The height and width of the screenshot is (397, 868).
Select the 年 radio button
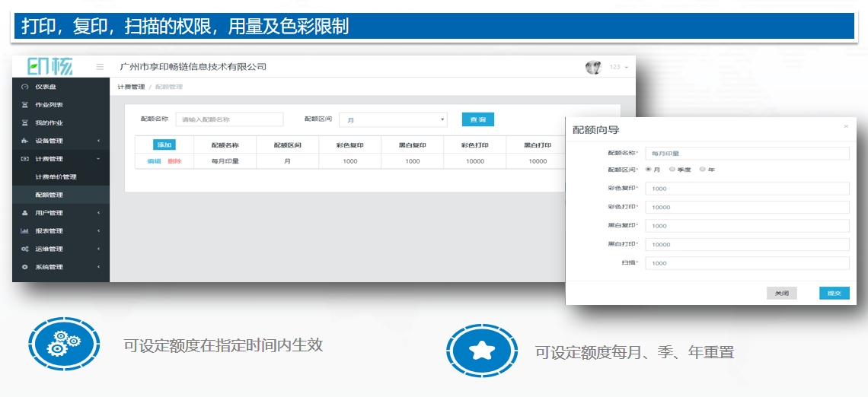pos(702,170)
